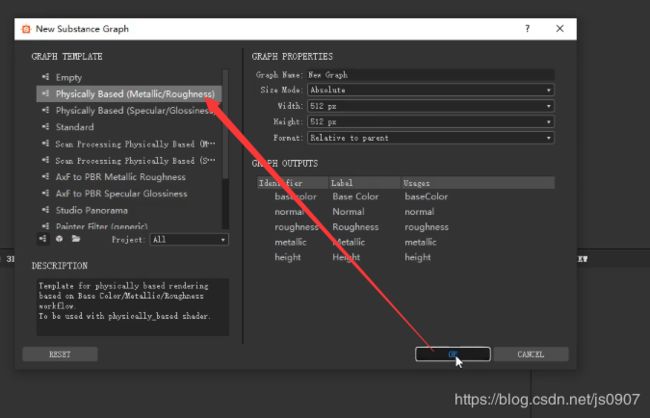Click the metallic usages cell

(x=420, y=242)
